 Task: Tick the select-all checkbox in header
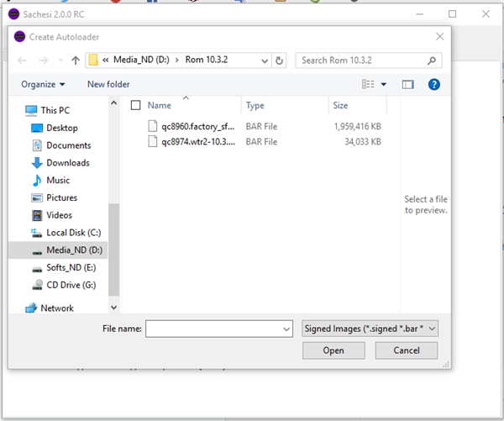pyautogui.click(x=135, y=106)
